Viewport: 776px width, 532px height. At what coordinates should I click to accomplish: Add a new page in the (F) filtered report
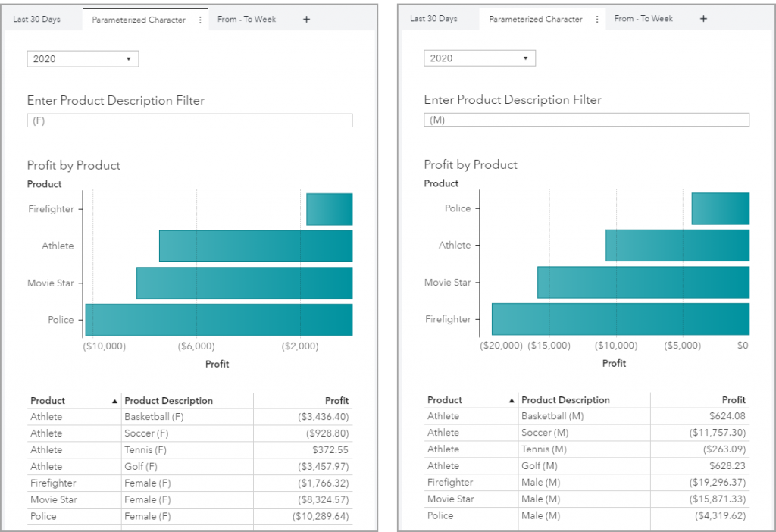click(x=306, y=20)
